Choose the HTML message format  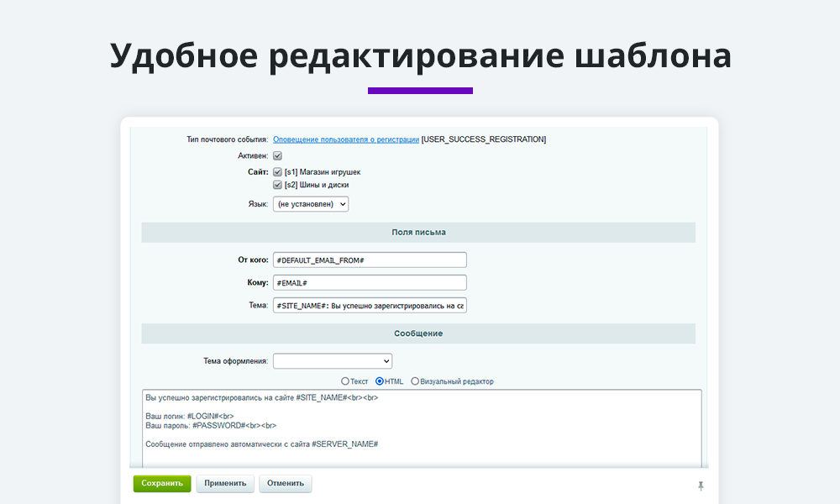(x=380, y=381)
